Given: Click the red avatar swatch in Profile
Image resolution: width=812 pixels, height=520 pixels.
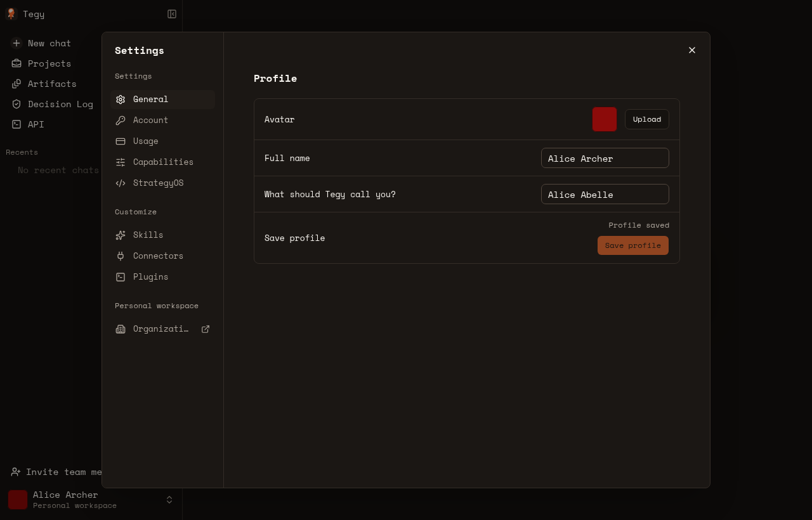Looking at the screenshot, I should click(605, 119).
